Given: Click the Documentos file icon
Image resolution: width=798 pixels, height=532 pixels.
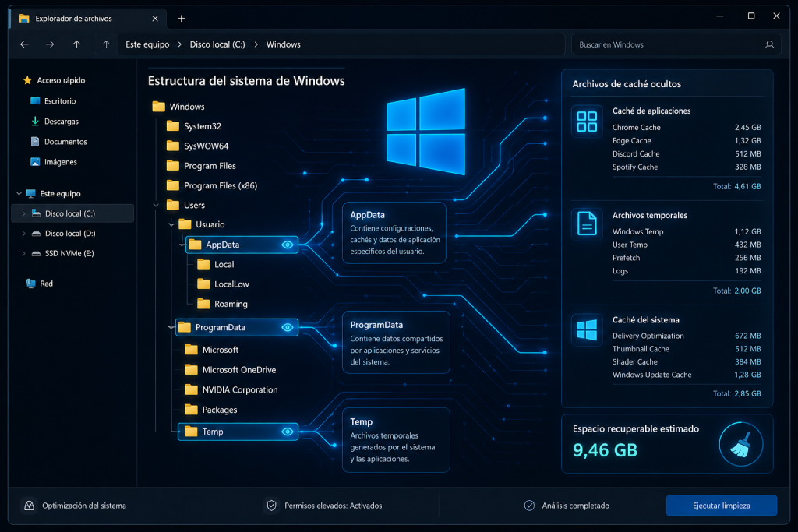Looking at the screenshot, I should pyautogui.click(x=35, y=142).
